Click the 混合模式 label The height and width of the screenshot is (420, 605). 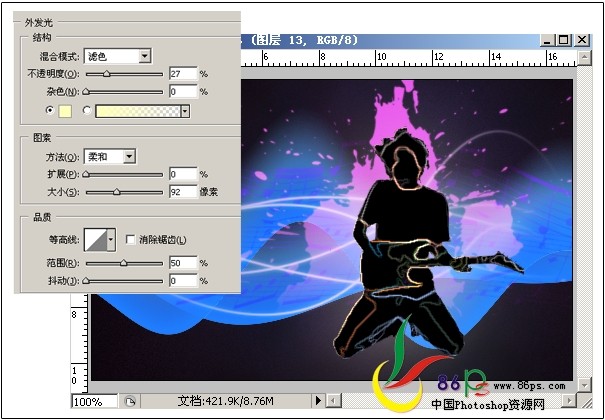click(59, 57)
